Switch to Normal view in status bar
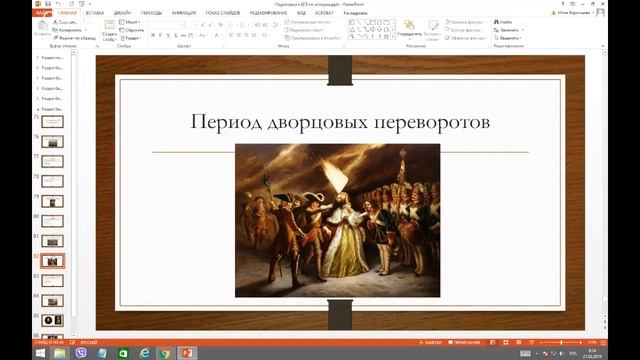 pos(493,342)
